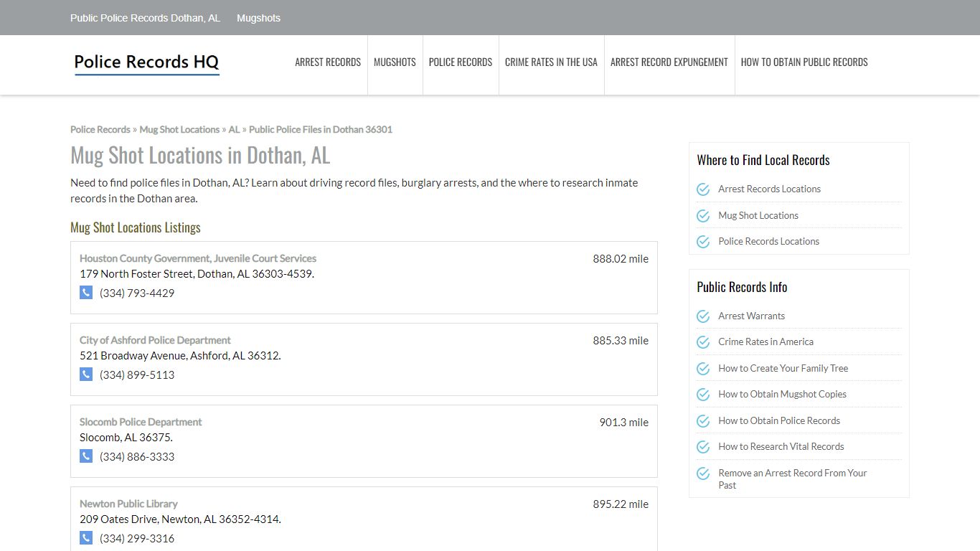The height and width of the screenshot is (551, 980).
Task: Open Arrest Records Locations sidebar link
Action: 769,189
